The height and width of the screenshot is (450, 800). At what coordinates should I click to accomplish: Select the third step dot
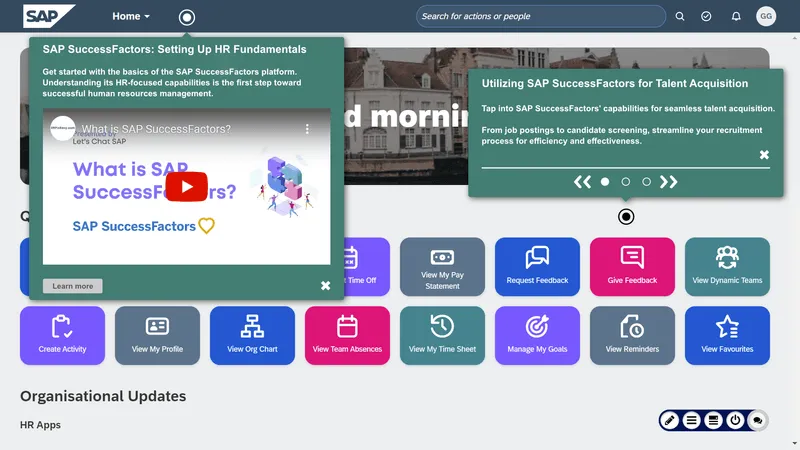[646, 182]
